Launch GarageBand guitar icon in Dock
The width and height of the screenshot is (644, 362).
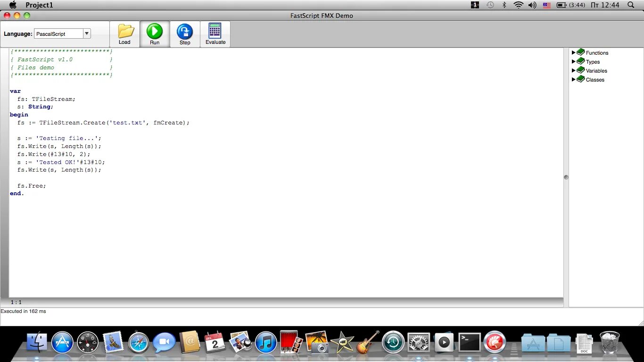pyautogui.click(x=368, y=342)
